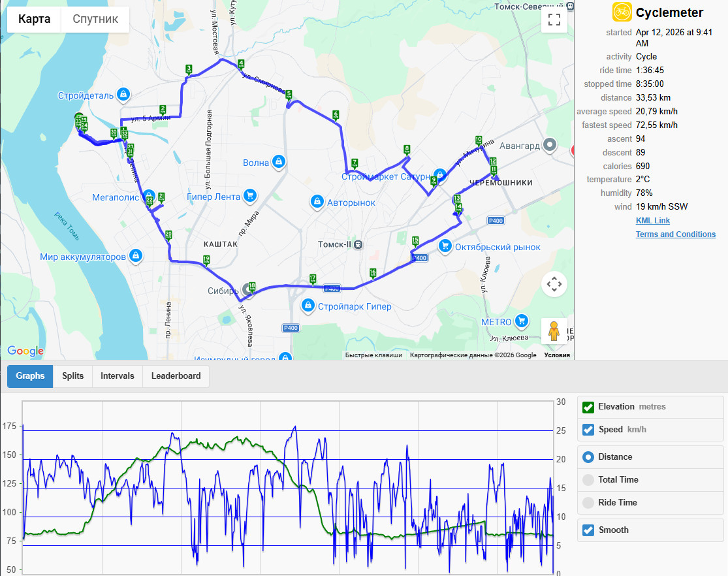This screenshot has width=728, height=576.
Task: Click the blue speed graph peak
Action: [x=294, y=427]
